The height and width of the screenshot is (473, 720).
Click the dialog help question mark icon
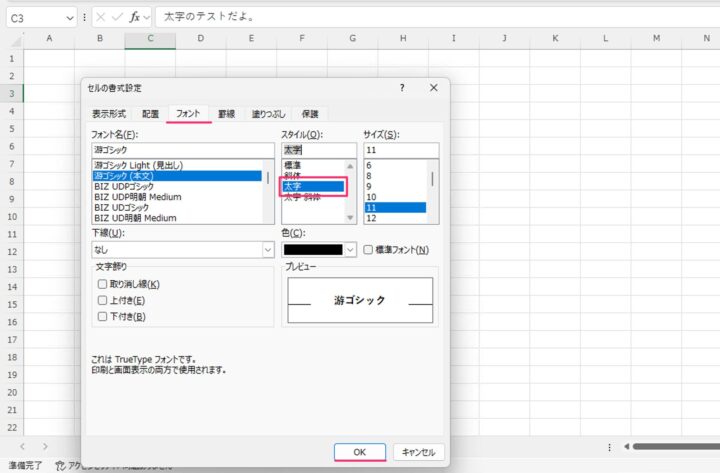400,88
